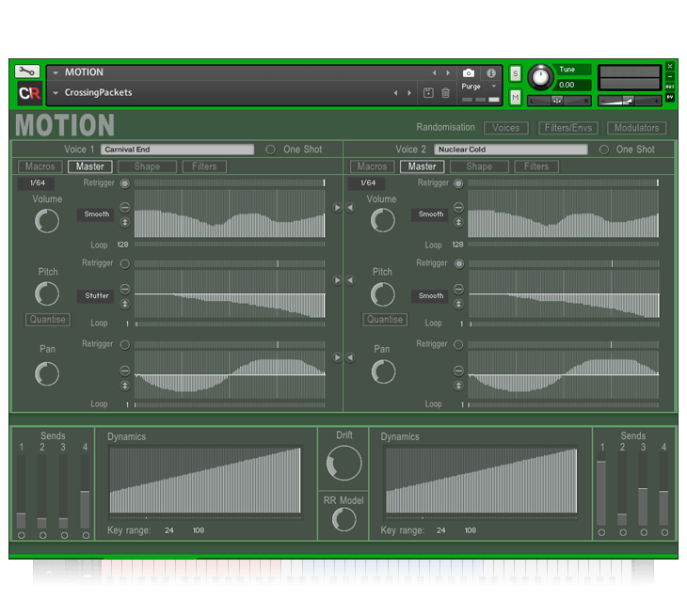Open Voice 2 sample selector Nuclear Cold

(511, 150)
